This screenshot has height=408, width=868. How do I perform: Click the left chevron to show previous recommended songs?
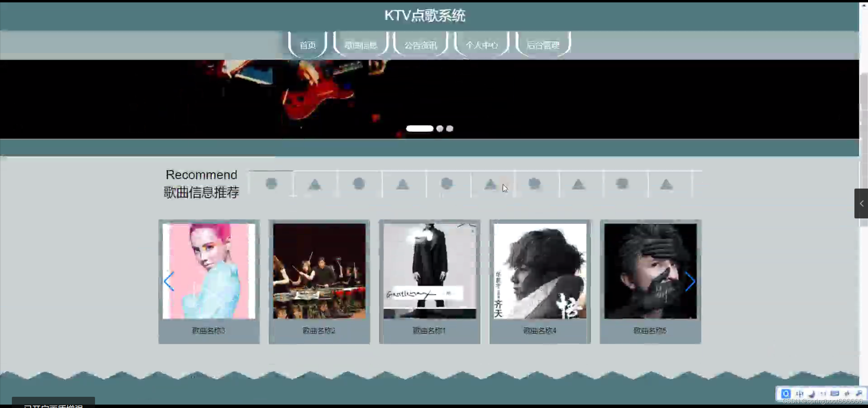pos(169,281)
